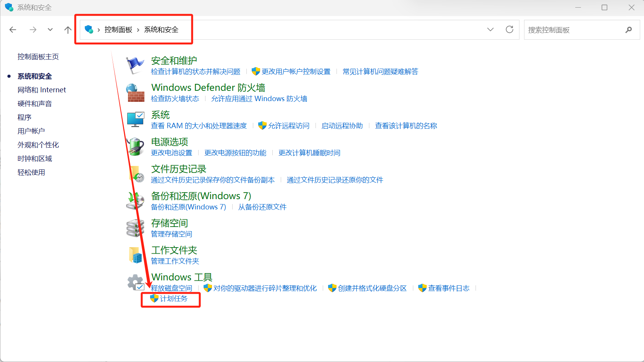Image resolution: width=644 pixels, height=362 pixels.
Task: Click the Storage Spaces drives icon
Action: (135, 228)
